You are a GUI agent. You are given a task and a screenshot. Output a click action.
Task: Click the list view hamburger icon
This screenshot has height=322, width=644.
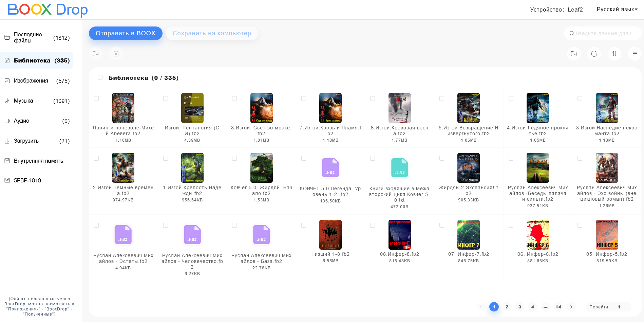[635, 54]
